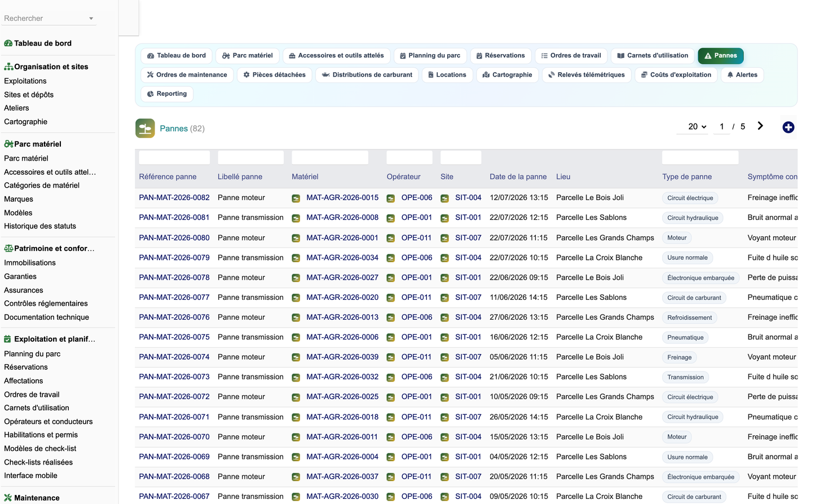The height and width of the screenshot is (504, 815).
Task: Open material MAT-AGR-2026-0034
Action: 342,258
